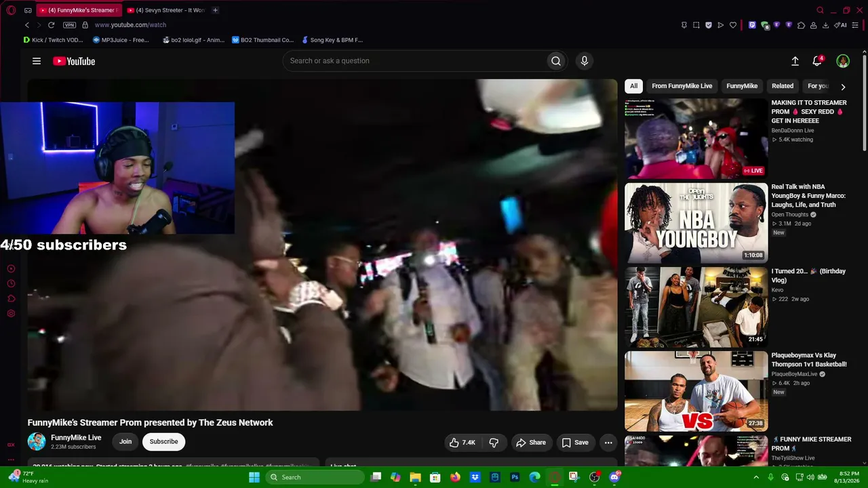This screenshot has width=868, height=488.
Task: Open the pinboard pin icon in address bar
Action: tap(684, 25)
